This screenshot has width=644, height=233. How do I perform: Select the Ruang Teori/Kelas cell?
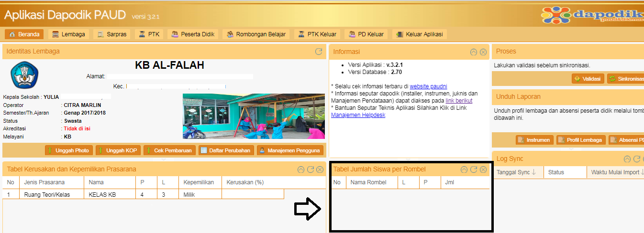(52, 194)
